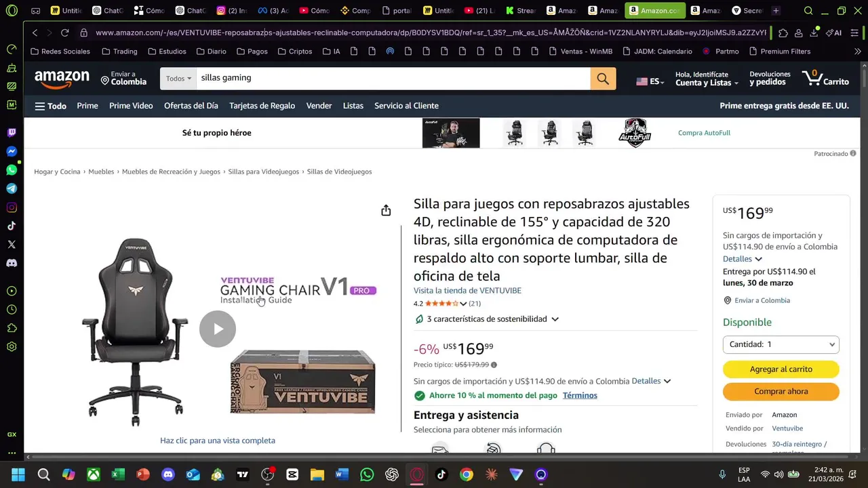Go back using the browser back arrow

click(x=35, y=33)
